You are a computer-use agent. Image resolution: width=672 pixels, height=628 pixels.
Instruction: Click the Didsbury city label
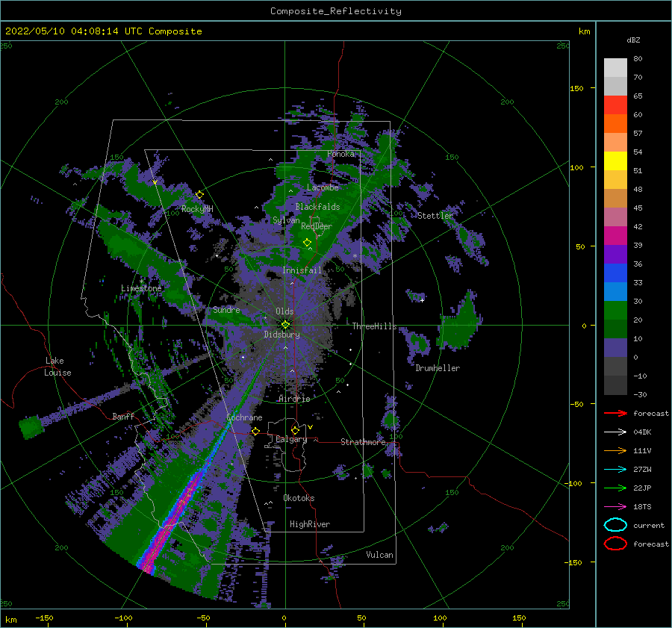[x=281, y=335]
